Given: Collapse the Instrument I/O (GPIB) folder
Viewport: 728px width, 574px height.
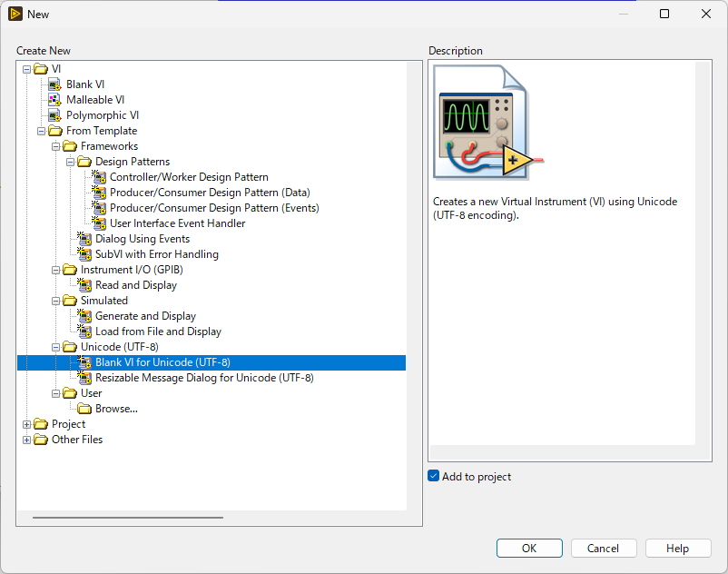Looking at the screenshot, I should (55, 270).
